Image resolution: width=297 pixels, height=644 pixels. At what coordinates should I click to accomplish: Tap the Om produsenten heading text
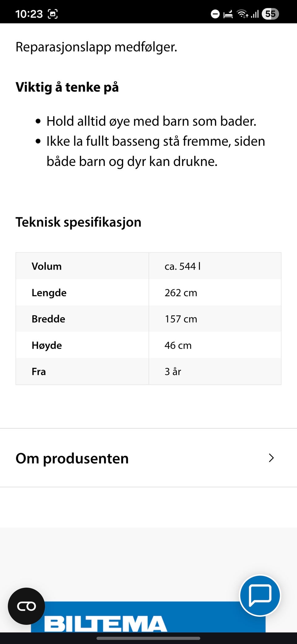click(x=72, y=458)
